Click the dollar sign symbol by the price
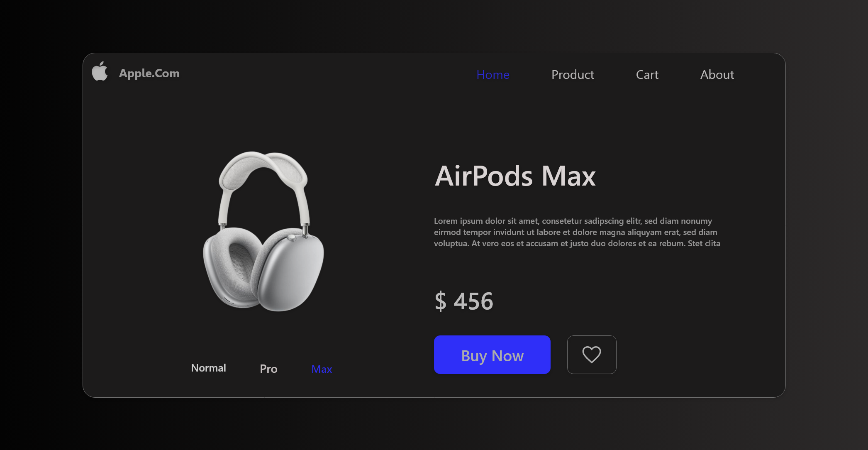This screenshot has height=450, width=868. click(x=441, y=301)
